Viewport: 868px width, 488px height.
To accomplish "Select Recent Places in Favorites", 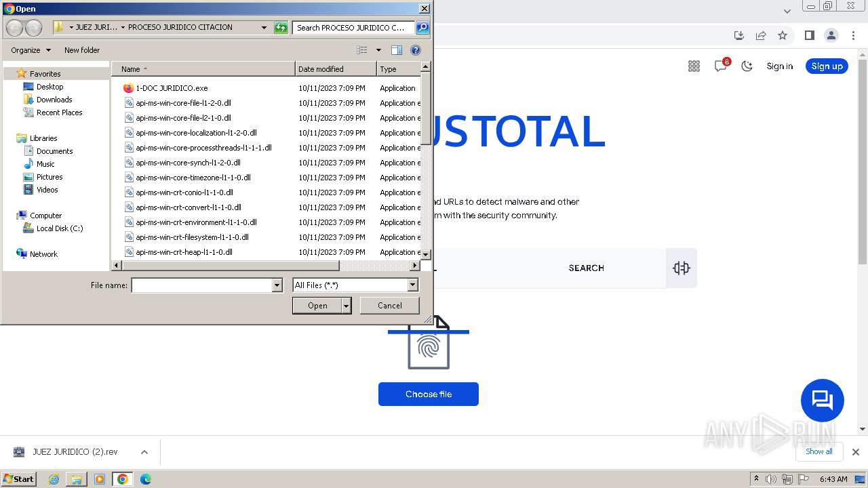I will click(59, 113).
